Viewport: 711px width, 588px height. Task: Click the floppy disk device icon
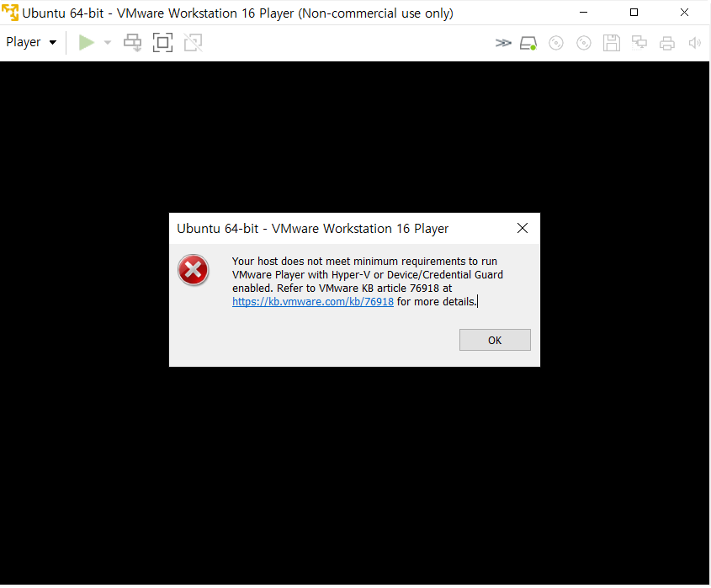coord(611,43)
